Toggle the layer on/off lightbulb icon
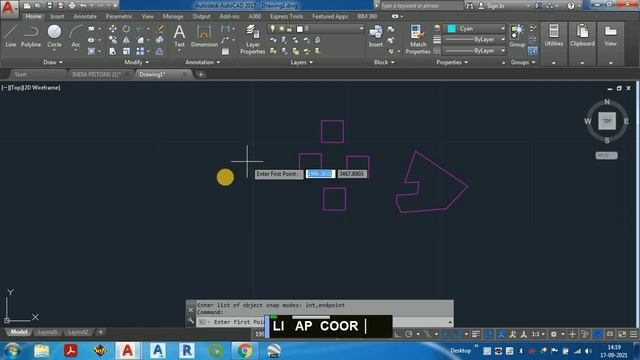 tap(273, 29)
